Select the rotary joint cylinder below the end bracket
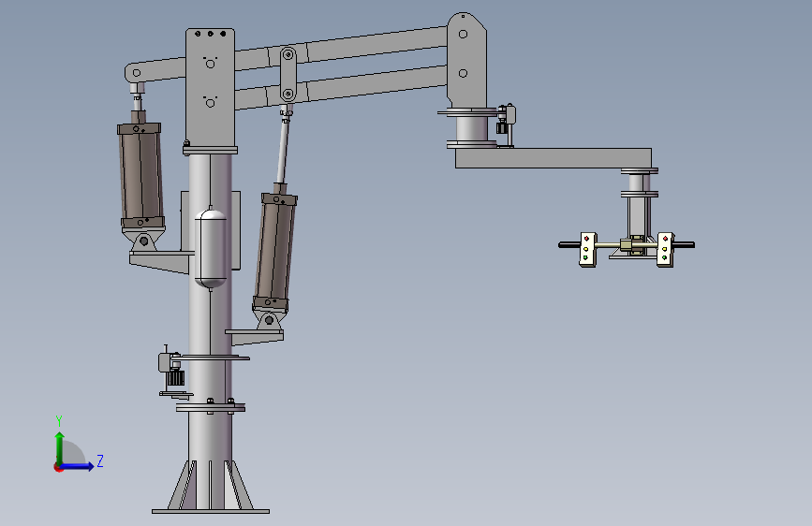Image resolution: width=812 pixels, height=526 pixels. pos(472,128)
